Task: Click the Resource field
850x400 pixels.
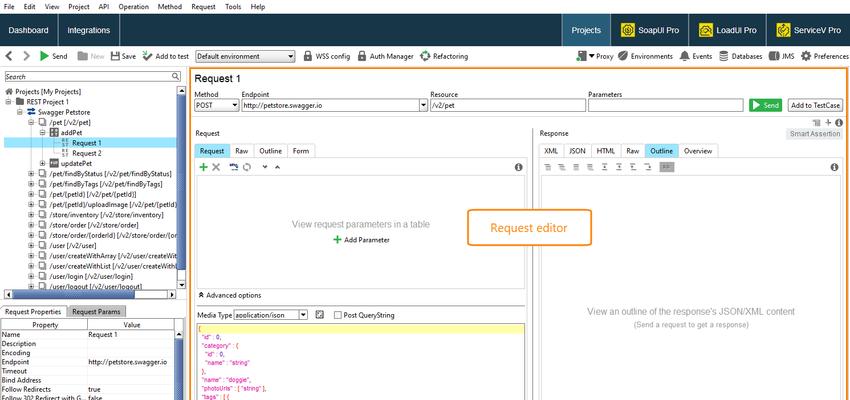Action: [507, 105]
